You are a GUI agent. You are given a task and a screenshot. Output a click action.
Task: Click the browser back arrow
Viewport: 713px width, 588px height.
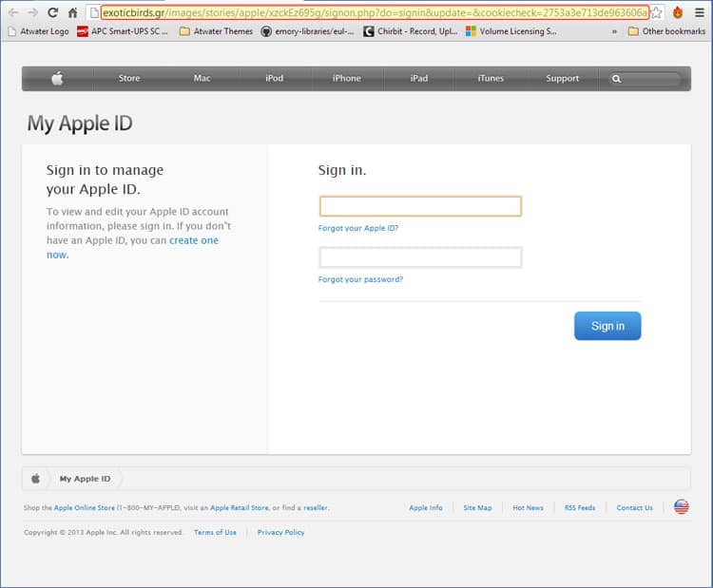(13, 12)
